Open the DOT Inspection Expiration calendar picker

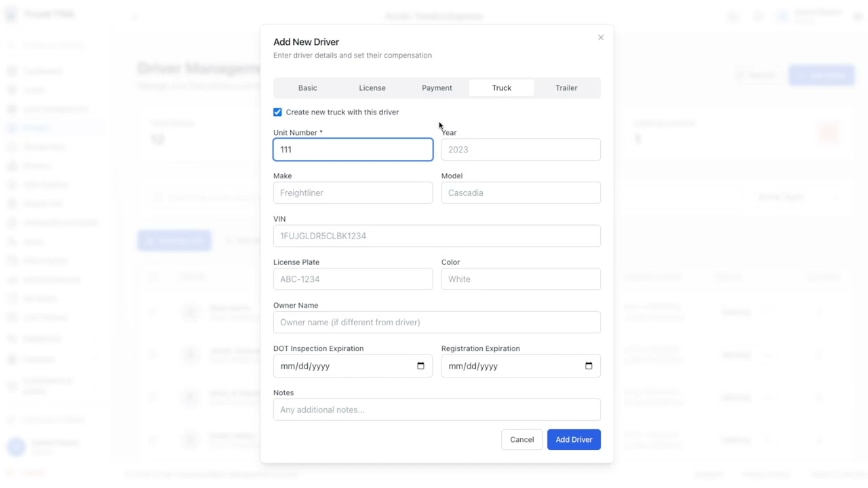pyautogui.click(x=420, y=366)
